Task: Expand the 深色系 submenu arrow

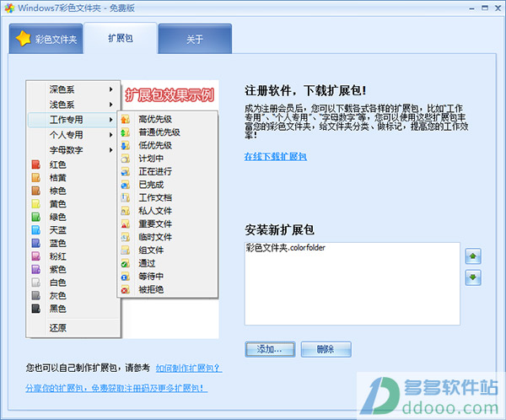Action: pos(110,89)
